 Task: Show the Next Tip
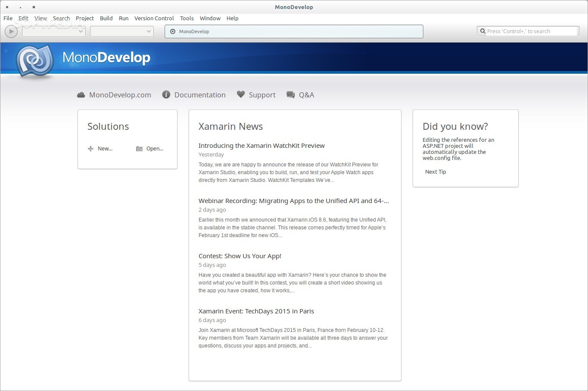coord(436,172)
